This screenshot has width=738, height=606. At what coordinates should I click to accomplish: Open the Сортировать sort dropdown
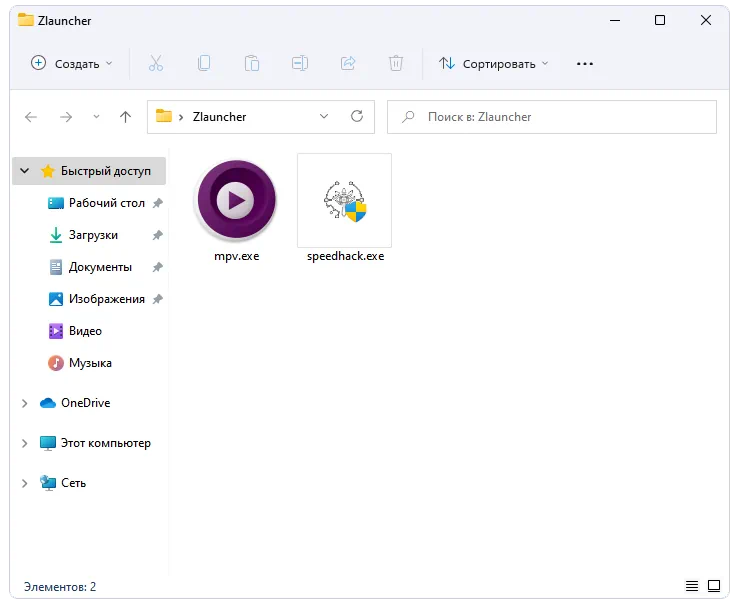[x=493, y=64]
